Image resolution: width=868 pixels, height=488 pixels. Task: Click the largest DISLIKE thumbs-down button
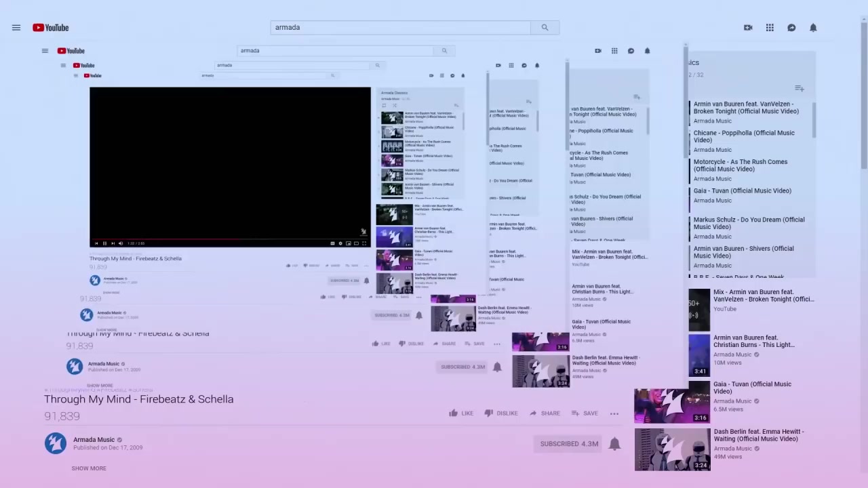point(501,413)
